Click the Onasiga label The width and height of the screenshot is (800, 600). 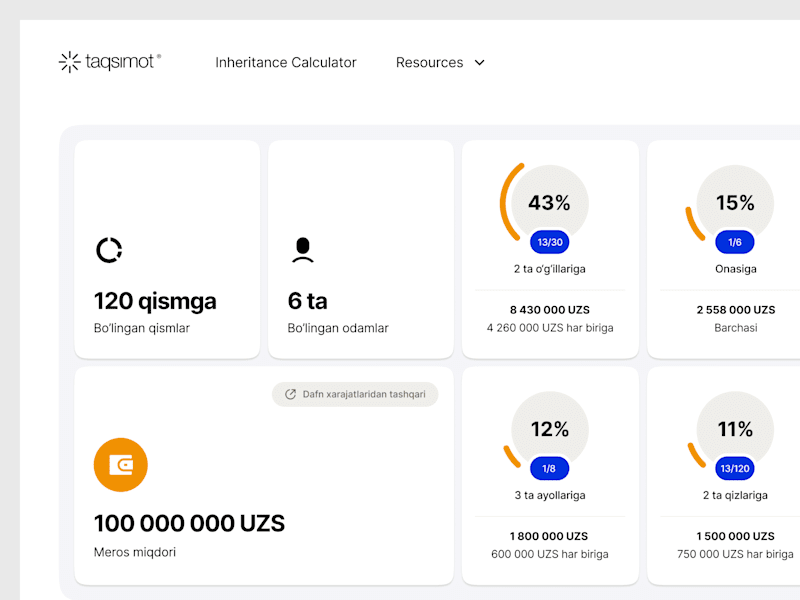[736, 269]
